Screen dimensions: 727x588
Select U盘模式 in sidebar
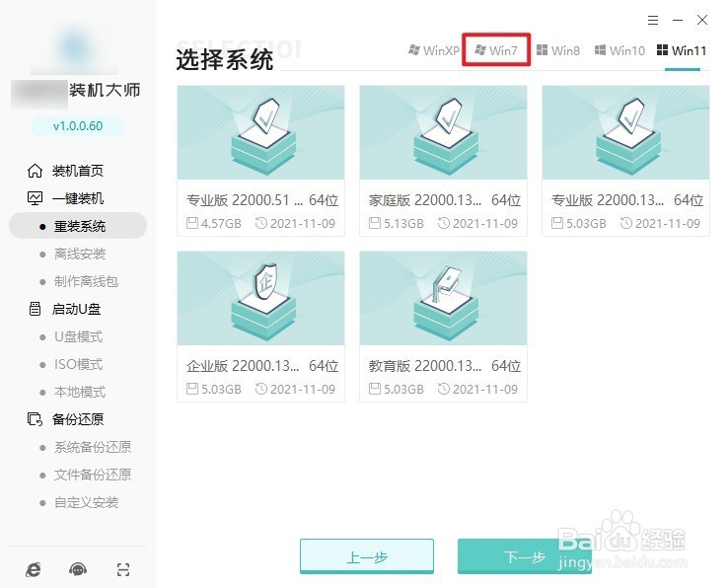click(78, 336)
